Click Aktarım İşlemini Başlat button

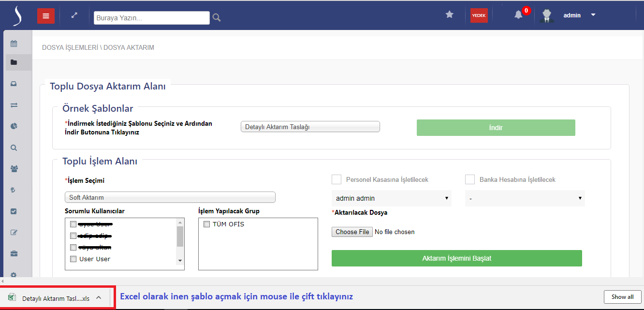(x=456, y=258)
